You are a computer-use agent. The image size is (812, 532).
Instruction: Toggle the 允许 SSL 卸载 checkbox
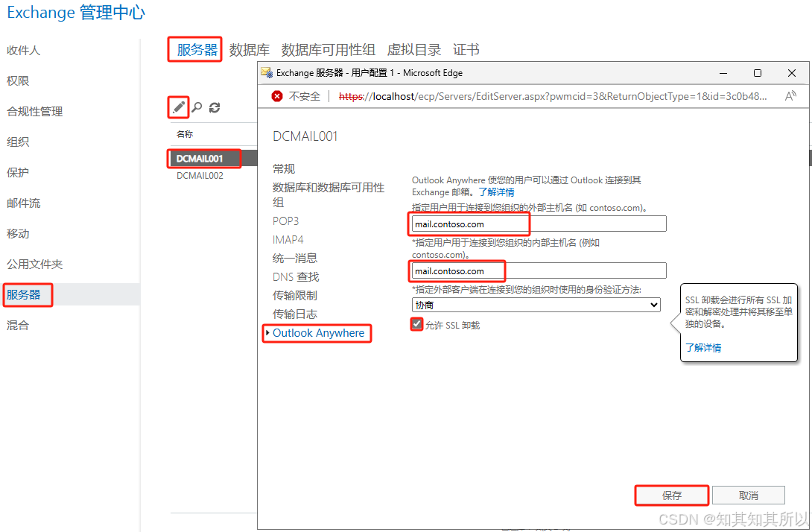pos(416,324)
